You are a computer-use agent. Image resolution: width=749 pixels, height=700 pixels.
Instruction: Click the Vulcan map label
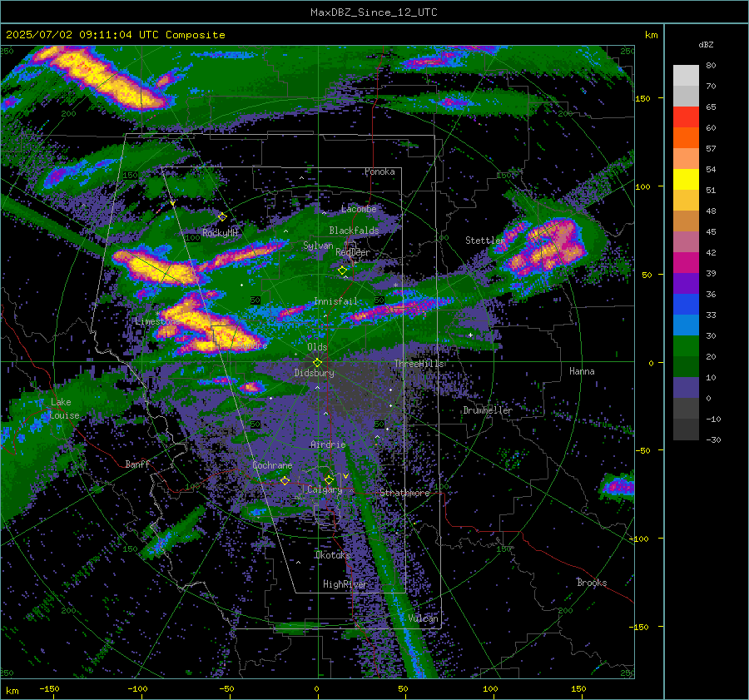tap(424, 618)
